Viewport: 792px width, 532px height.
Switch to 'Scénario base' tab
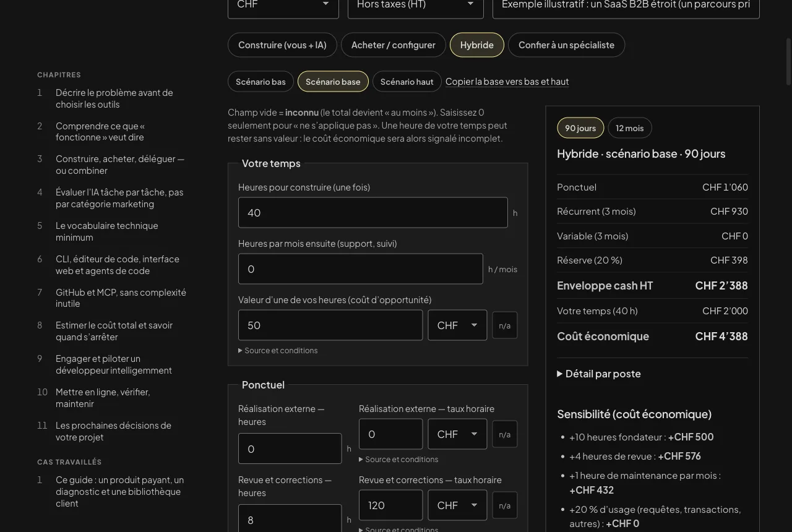(333, 81)
